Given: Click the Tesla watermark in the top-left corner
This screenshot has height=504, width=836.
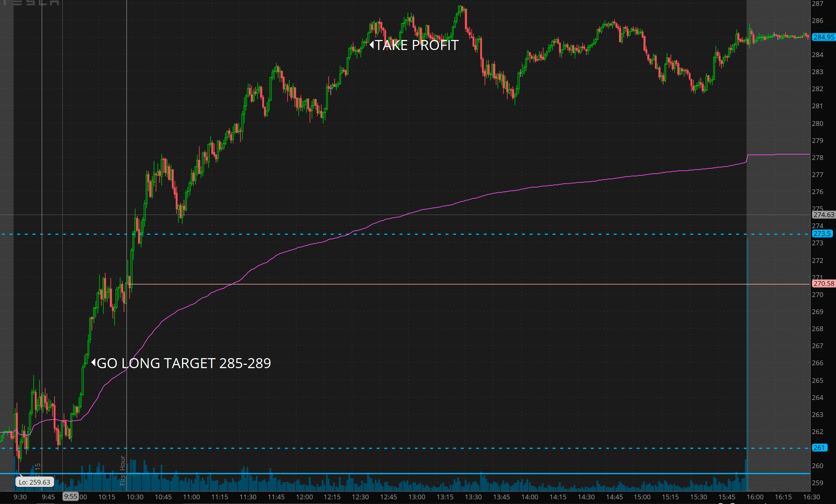Looking at the screenshot, I should click(31, 3).
